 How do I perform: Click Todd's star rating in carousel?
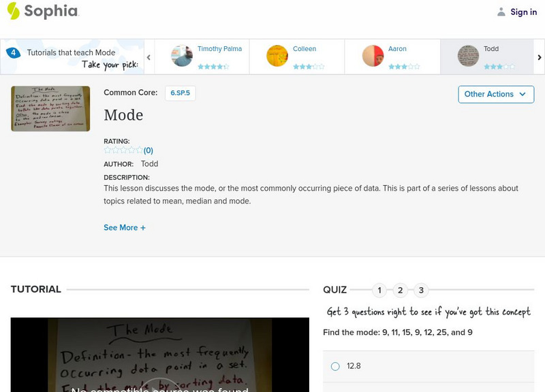click(x=499, y=66)
